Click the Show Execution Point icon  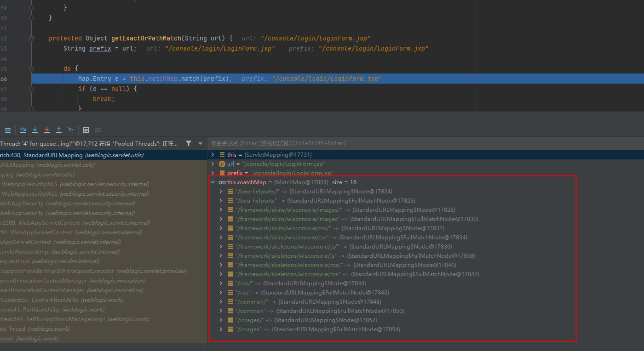point(8,130)
